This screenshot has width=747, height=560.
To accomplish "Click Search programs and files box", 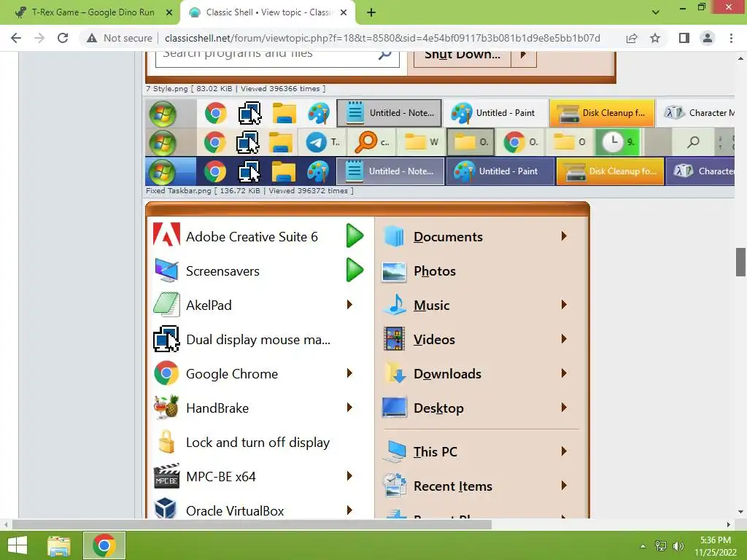I will (277, 57).
